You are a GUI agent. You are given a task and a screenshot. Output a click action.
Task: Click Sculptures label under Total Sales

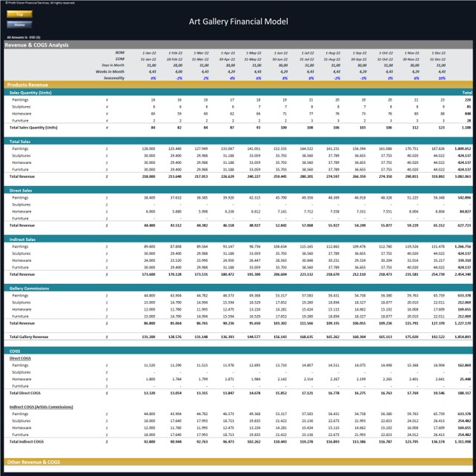22,156
